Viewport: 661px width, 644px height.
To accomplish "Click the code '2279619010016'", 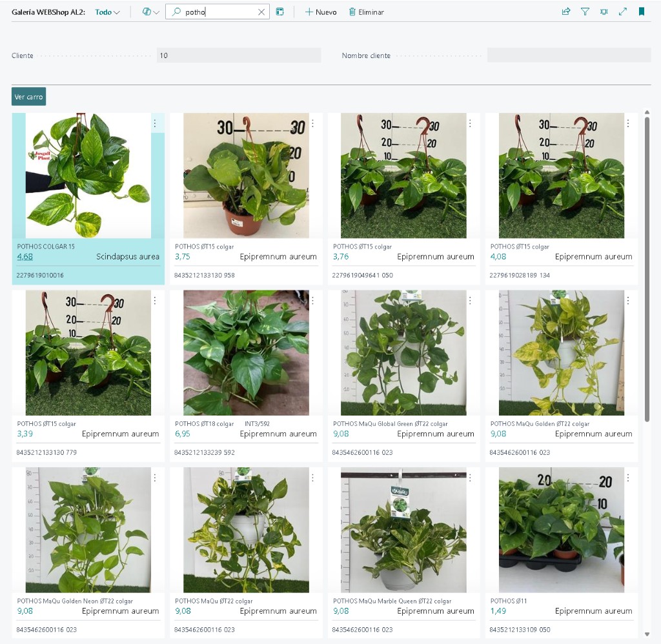I will coord(40,276).
